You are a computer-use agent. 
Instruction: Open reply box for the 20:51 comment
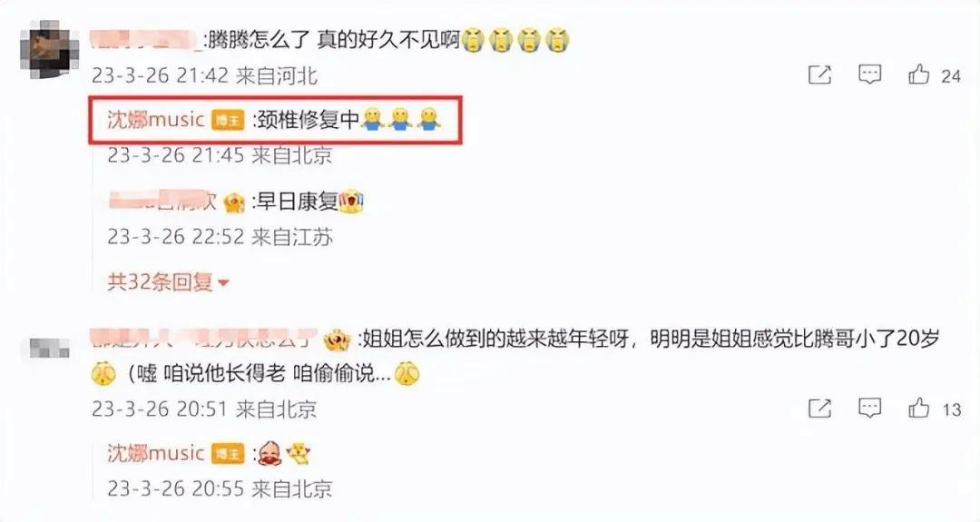click(x=869, y=409)
